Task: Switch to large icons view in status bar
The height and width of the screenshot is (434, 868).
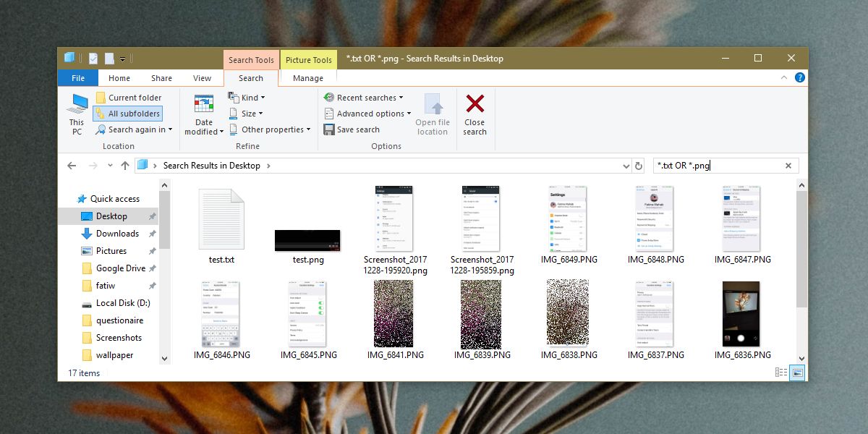Action: click(x=796, y=373)
